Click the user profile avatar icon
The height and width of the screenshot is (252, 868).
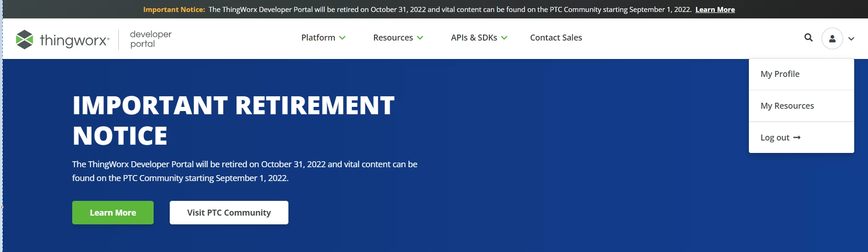pos(832,39)
